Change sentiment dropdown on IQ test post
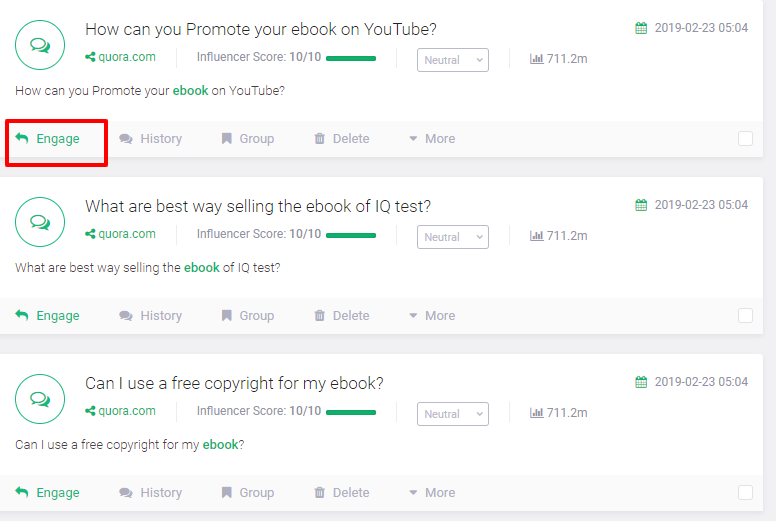 tap(452, 237)
